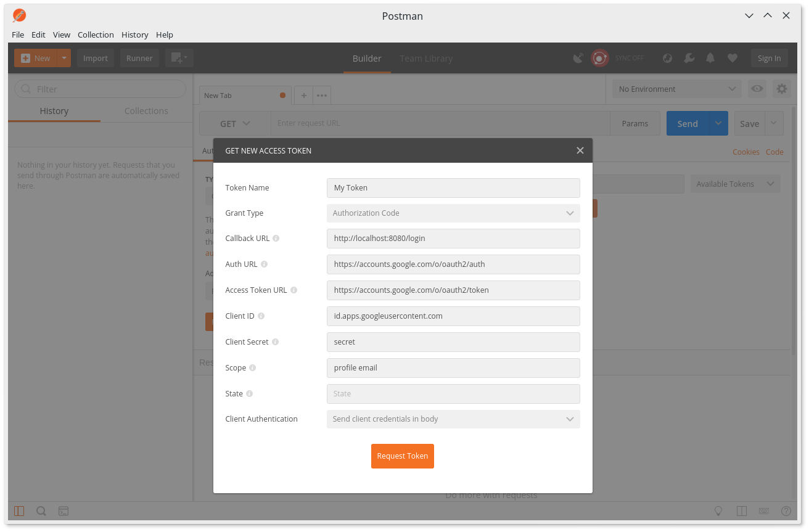Open the Code link
The height and width of the screenshot is (532, 809).
[x=774, y=152]
